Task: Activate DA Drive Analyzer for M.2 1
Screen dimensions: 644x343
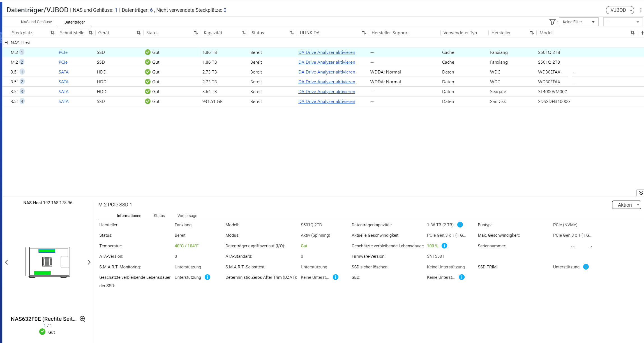Action: click(327, 52)
